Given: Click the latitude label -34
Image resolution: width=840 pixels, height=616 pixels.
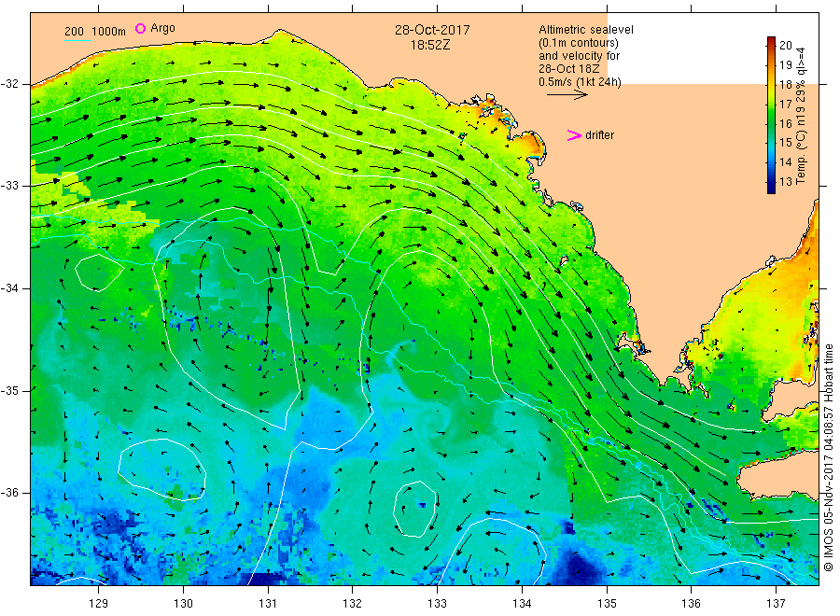Looking at the screenshot, I should 10,288.
